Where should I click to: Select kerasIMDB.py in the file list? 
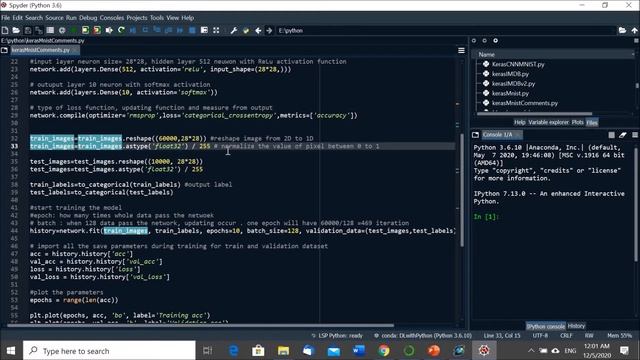coord(510,74)
